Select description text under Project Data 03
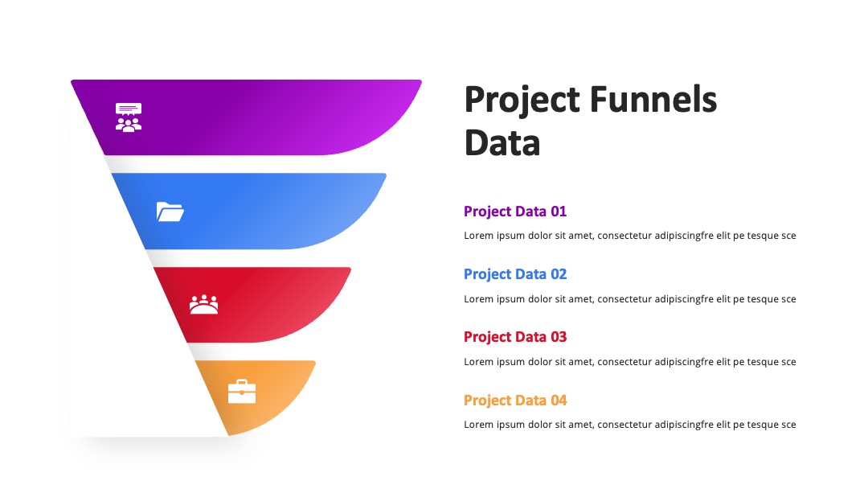Viewport: 868px width, 489px height. [x=630, y=362]
